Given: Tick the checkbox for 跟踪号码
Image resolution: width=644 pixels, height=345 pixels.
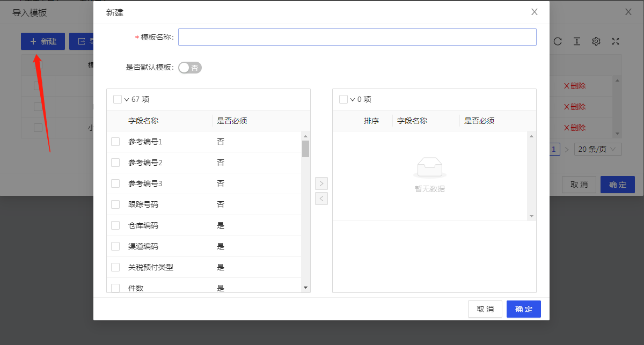Looking at the screenshot, I should (115, 204).
